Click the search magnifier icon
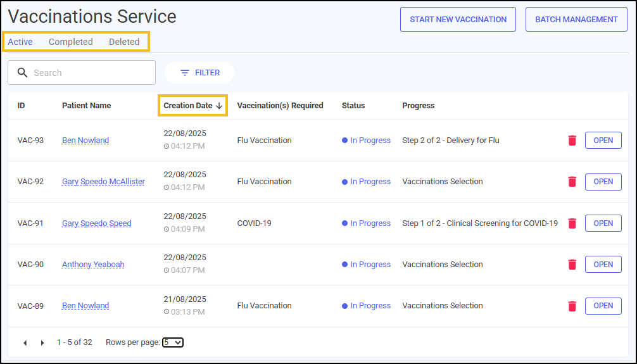Viewport: 637px width, 364px height. tap(23, 73)
